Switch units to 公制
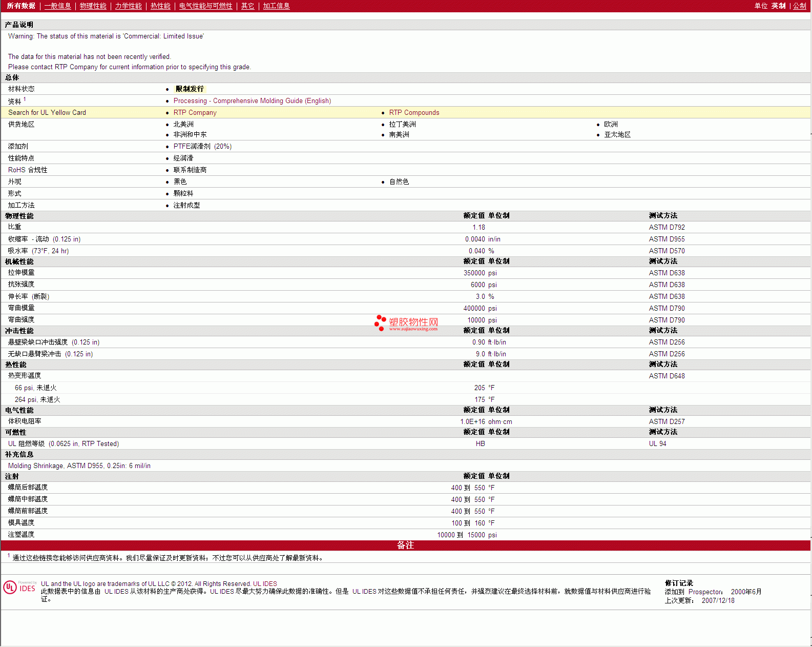 800,6
